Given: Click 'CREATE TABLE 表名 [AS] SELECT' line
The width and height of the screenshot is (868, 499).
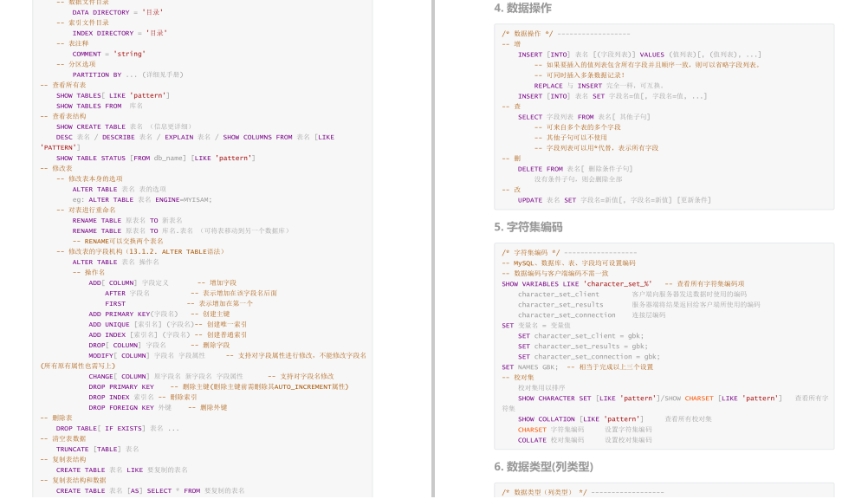Looking at the screenshot, I should pyautogui.click(x=150, y=490).
